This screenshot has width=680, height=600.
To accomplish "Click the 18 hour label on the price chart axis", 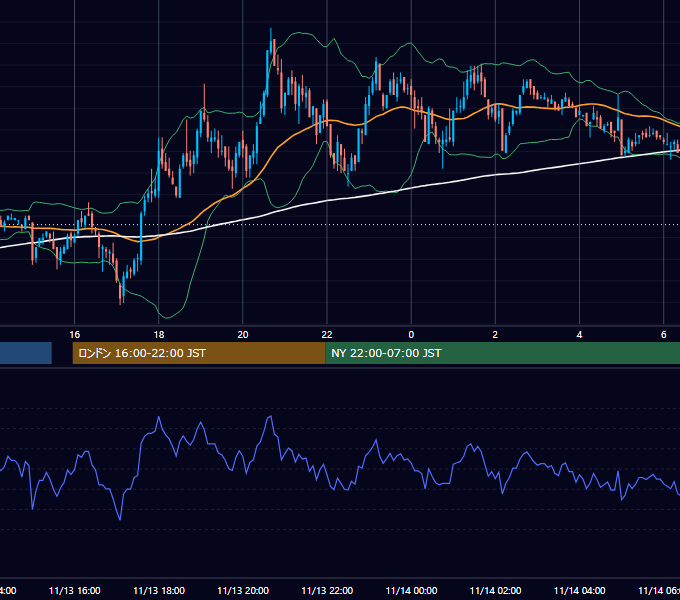I will [159, 335].
